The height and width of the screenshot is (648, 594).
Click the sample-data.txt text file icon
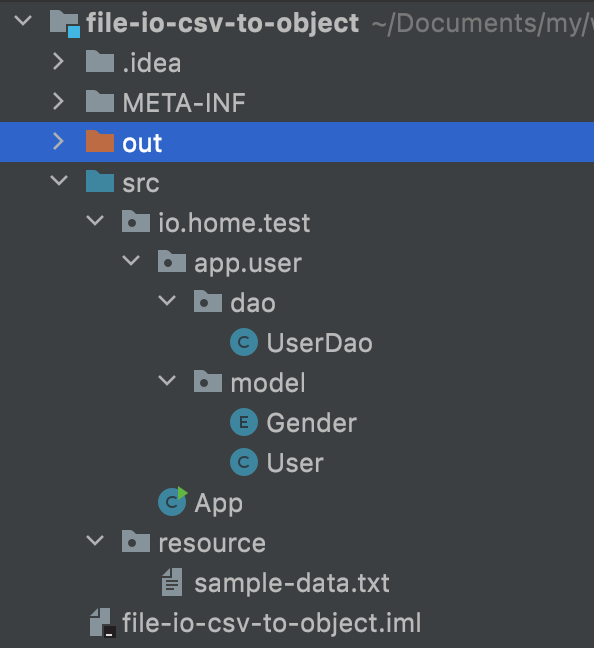[x=172, y=582]
